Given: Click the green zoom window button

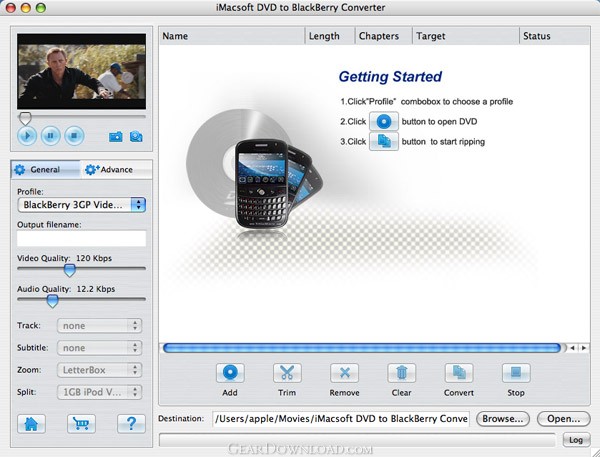Looking at the screenshot, I should (x=41, y=7).
